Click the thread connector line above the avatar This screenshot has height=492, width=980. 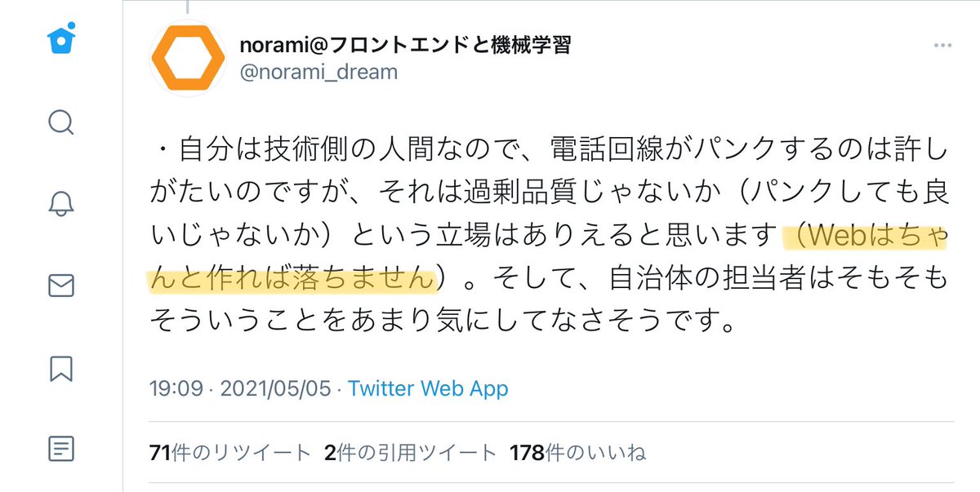tap(188, 7)
